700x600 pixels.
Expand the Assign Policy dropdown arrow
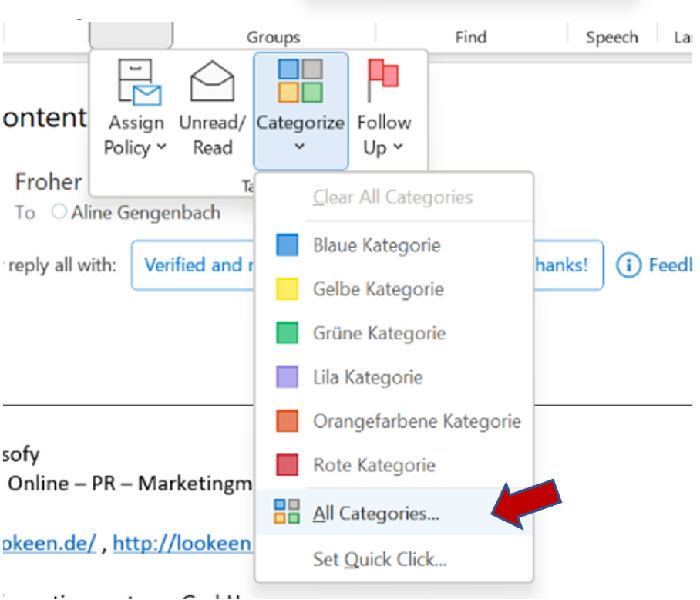(x=161, y=148)
